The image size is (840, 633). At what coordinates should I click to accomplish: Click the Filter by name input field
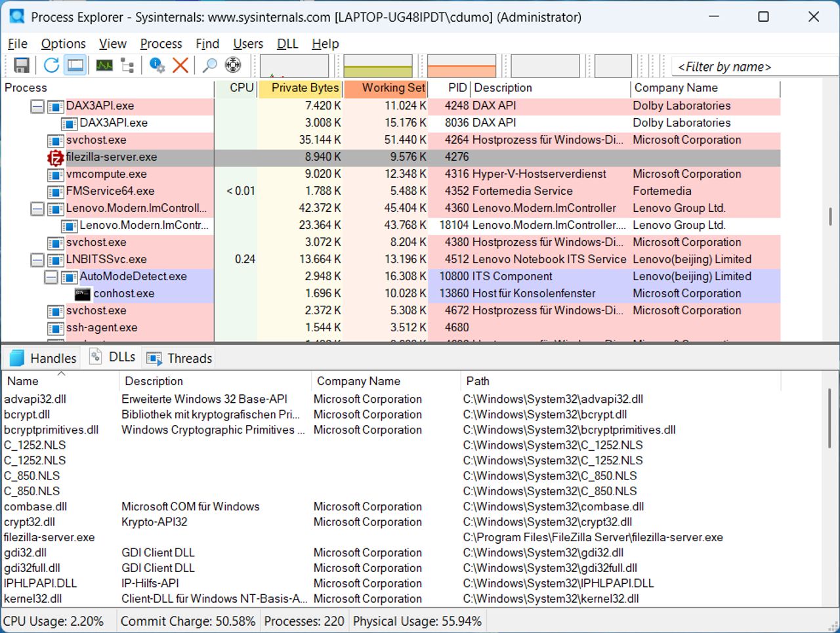(x=753, y=66)
